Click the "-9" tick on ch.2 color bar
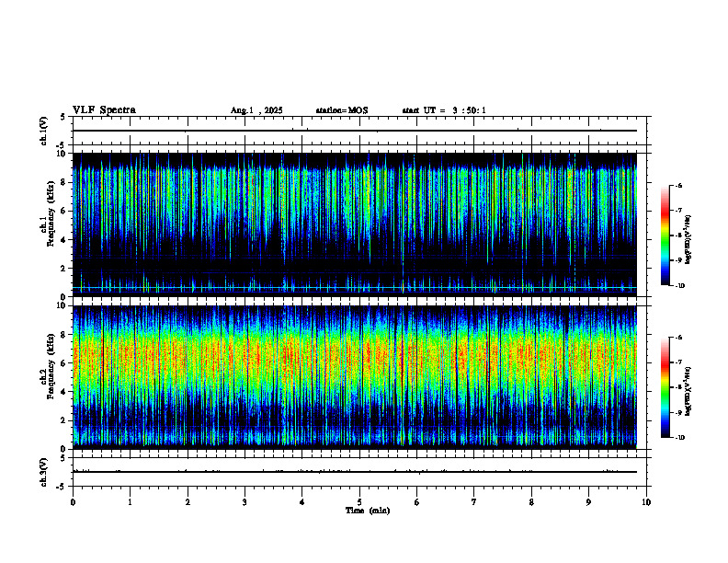 pos(678,412)
